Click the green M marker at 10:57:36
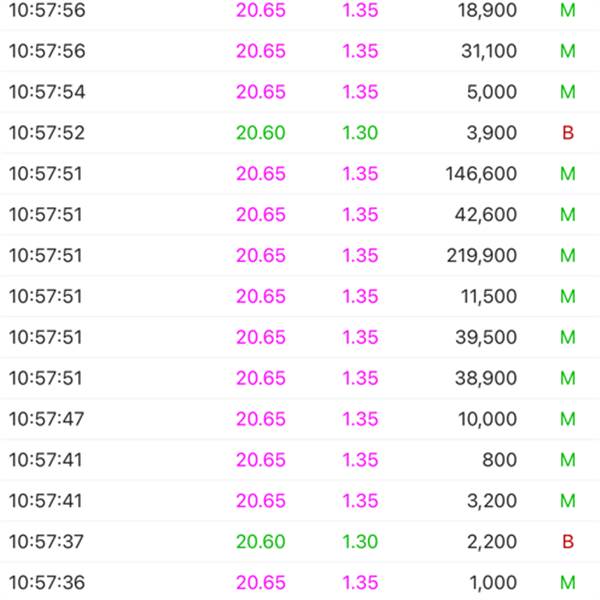Image resolution: width=600 pixels, height=600 pixels. click(568, 583)
